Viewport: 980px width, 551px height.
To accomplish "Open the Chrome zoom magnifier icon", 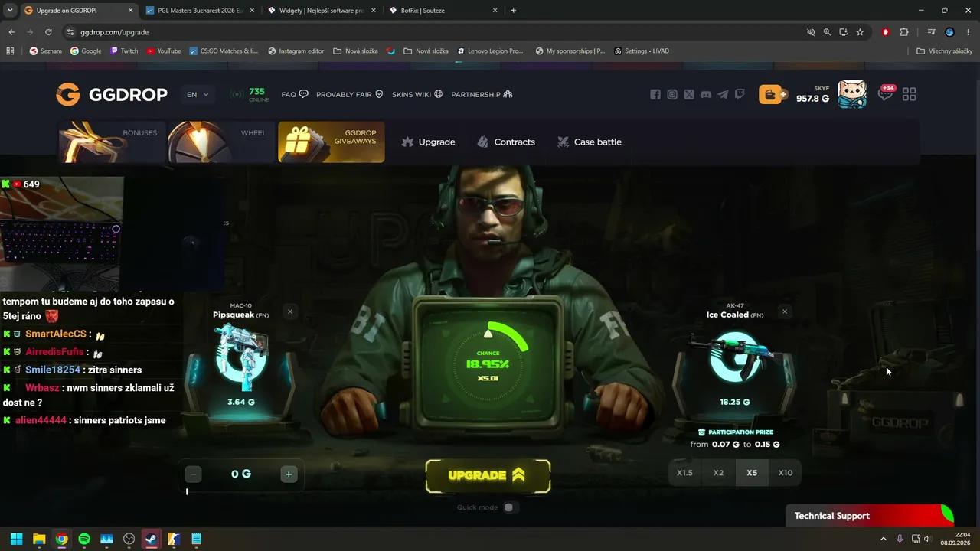I will [827, 32].
